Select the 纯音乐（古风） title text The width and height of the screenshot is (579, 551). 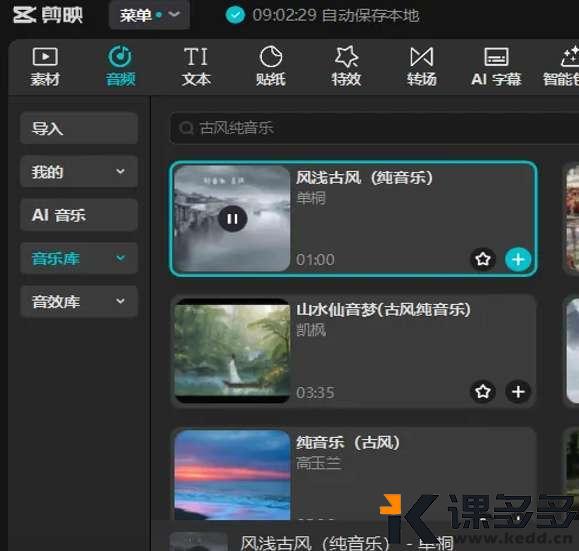point(348,442)
